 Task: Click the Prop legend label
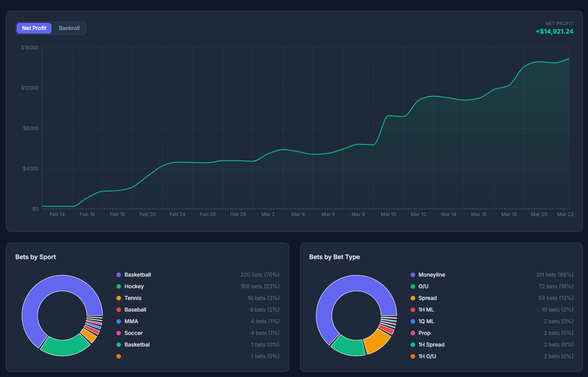click(424, 333)
